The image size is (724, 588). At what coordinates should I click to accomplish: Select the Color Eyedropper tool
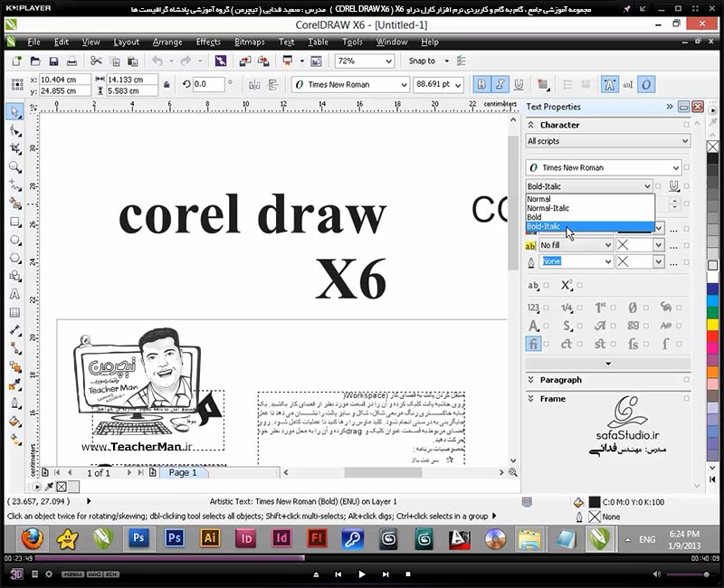pyautogui.click(x=15, y=385)
